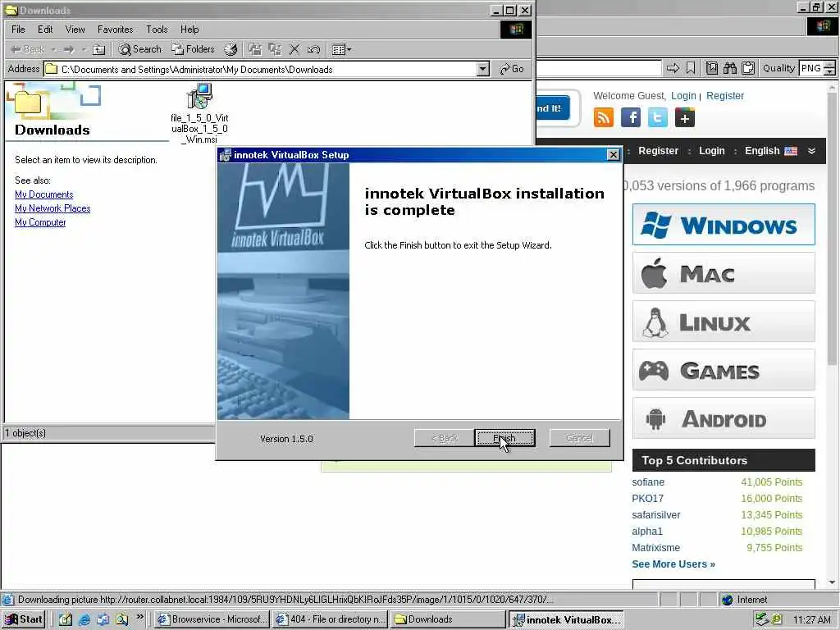
Task: Open the Edit menu in Downloads window
Action: (x=45, y=30)
